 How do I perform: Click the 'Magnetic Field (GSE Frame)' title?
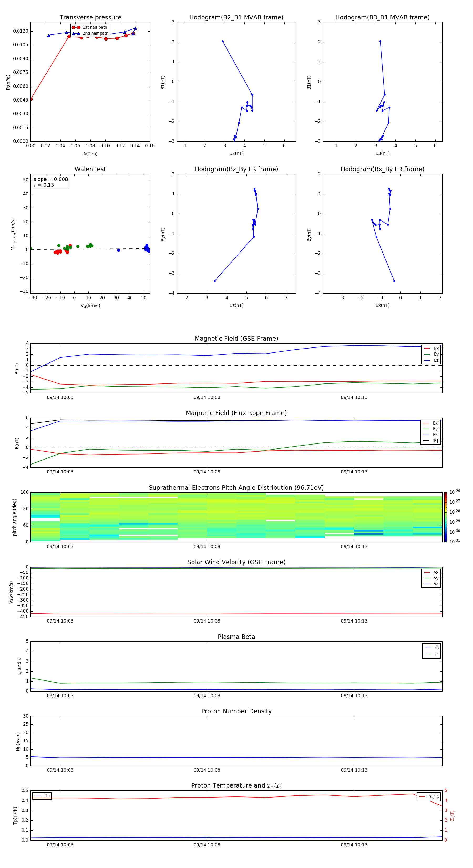236,339
